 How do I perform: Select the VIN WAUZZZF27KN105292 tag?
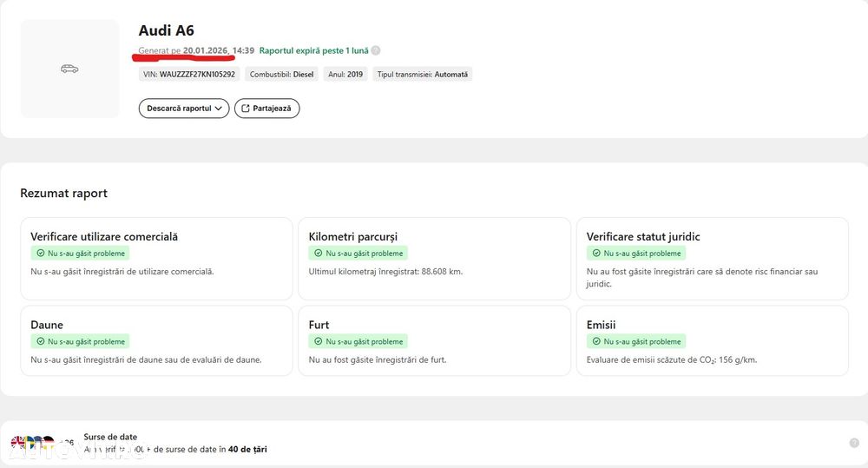click(x=189, y=74)
